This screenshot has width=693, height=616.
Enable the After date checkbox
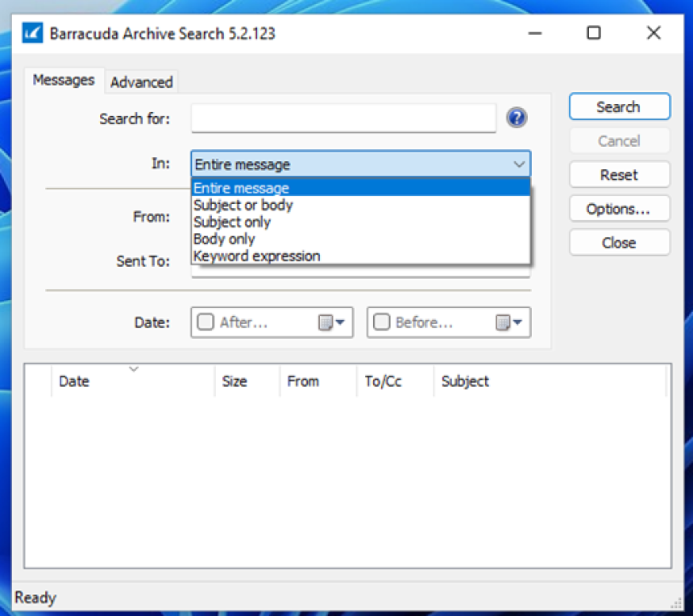(x=205, y=323)
